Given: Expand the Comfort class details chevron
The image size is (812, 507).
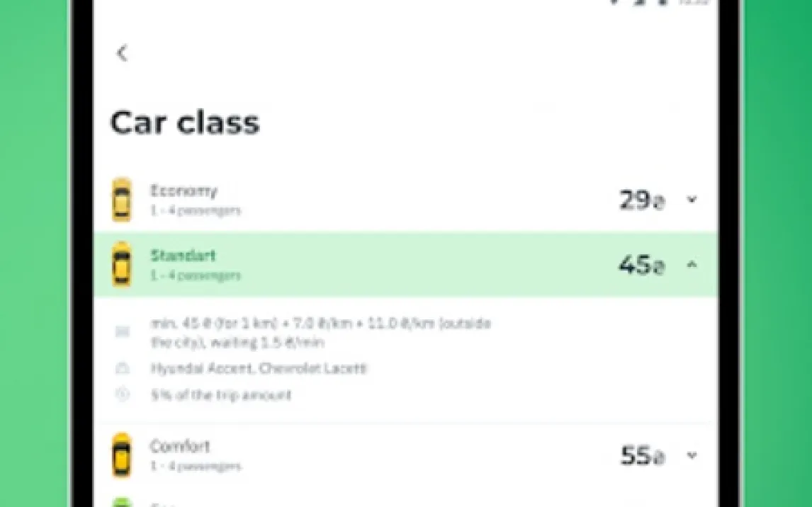Looking at the screenshot, I should pos(692,455).
